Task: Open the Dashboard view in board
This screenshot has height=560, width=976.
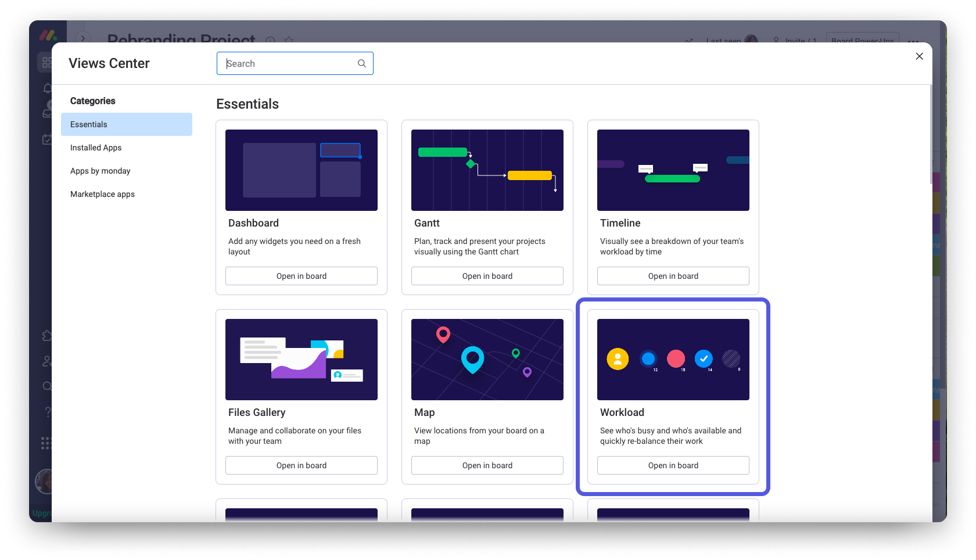Action: (x=302, y=276)
